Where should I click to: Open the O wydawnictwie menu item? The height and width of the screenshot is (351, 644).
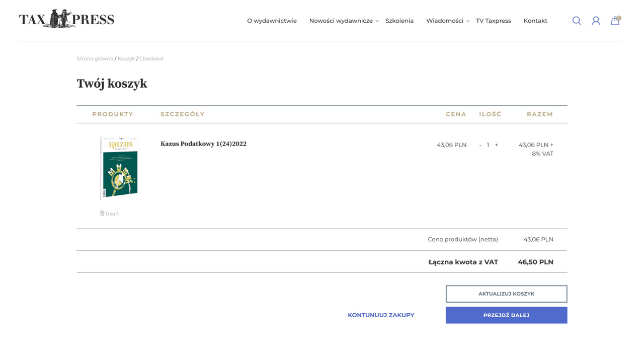(x=272, y=21)
